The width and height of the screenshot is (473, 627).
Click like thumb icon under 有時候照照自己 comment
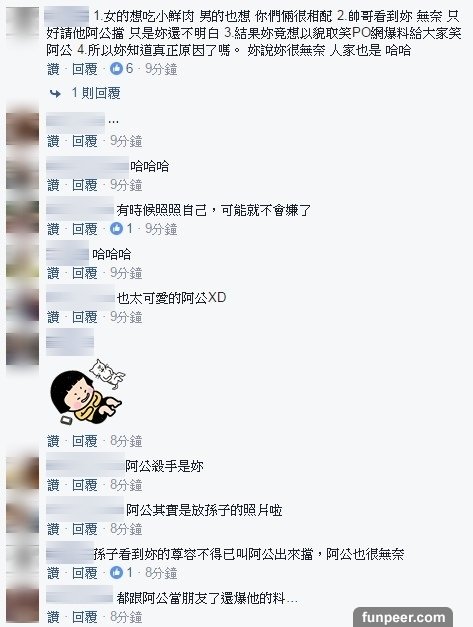pos(116,229)
